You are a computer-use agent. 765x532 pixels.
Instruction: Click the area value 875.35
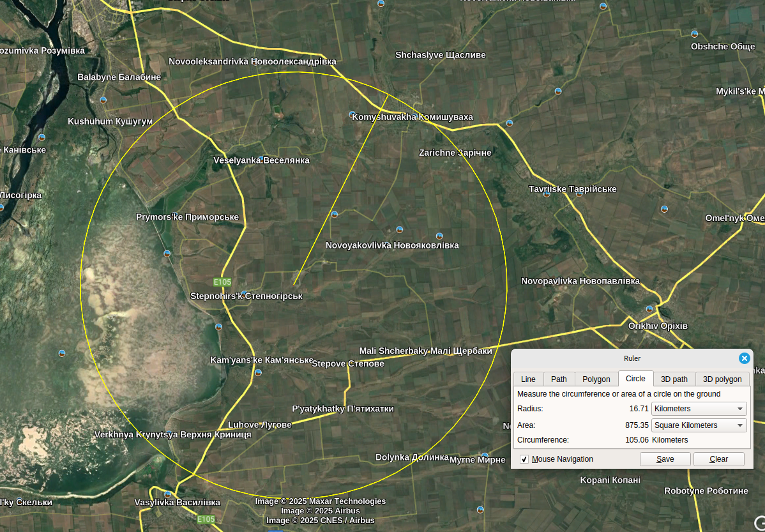tap(637, 425)
